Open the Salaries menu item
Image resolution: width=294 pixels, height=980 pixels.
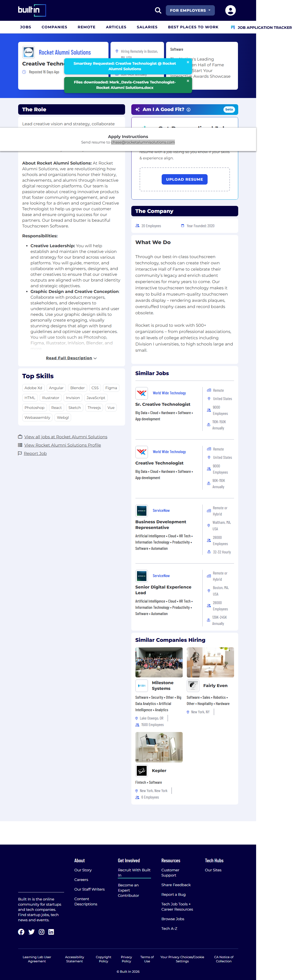(147, 27)
